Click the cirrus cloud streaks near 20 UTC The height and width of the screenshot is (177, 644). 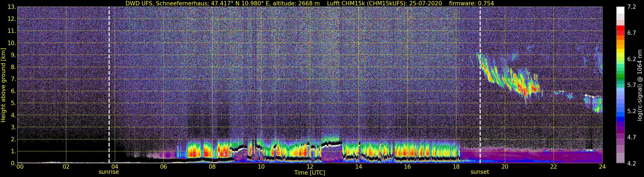pos(510,79)
